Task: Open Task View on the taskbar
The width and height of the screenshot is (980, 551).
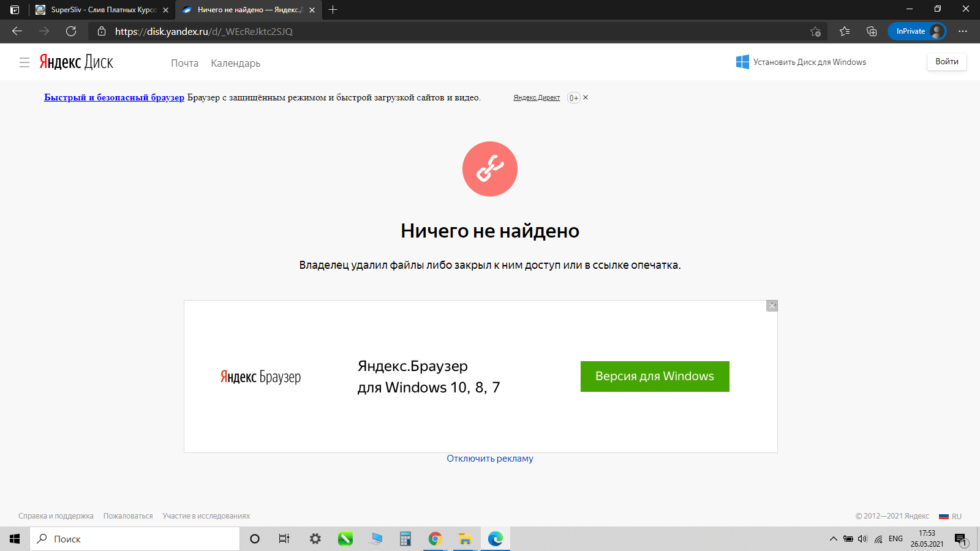Action: [x=284, y=539]
